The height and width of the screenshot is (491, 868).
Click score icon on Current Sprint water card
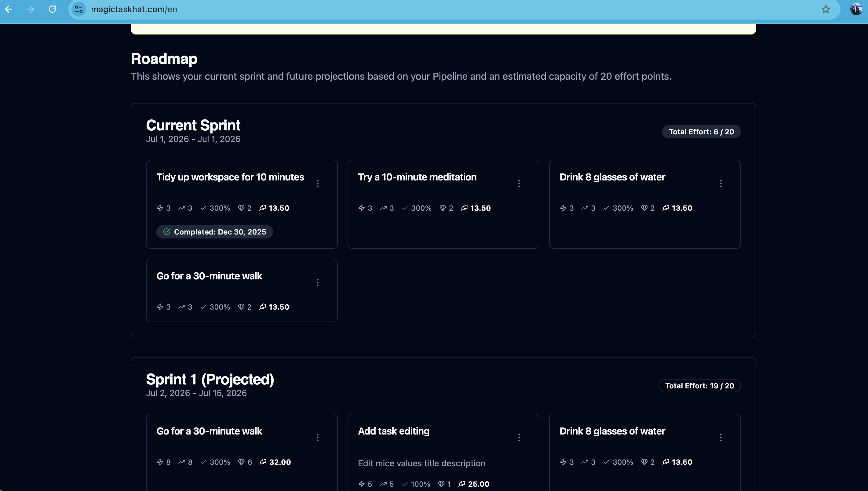click(666, 208)
